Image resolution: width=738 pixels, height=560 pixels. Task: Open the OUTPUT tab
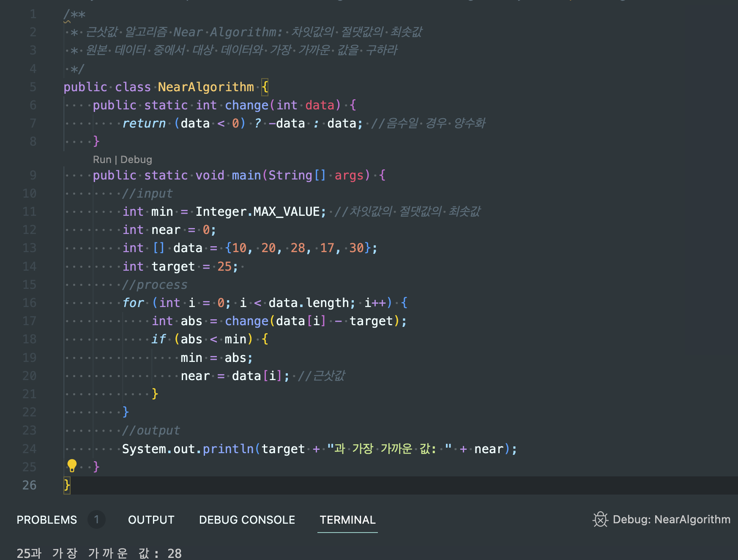pos(151,519)
